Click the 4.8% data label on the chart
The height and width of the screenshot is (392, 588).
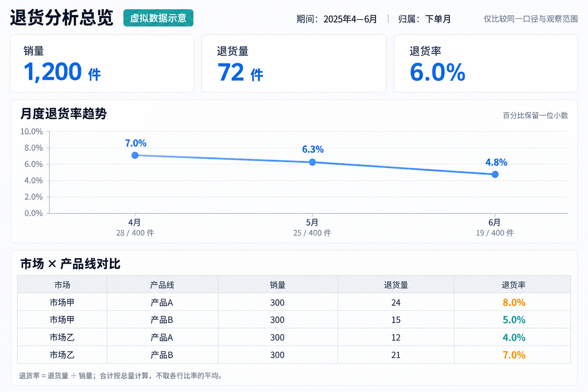pyautogui.click(x=496, y=162)
